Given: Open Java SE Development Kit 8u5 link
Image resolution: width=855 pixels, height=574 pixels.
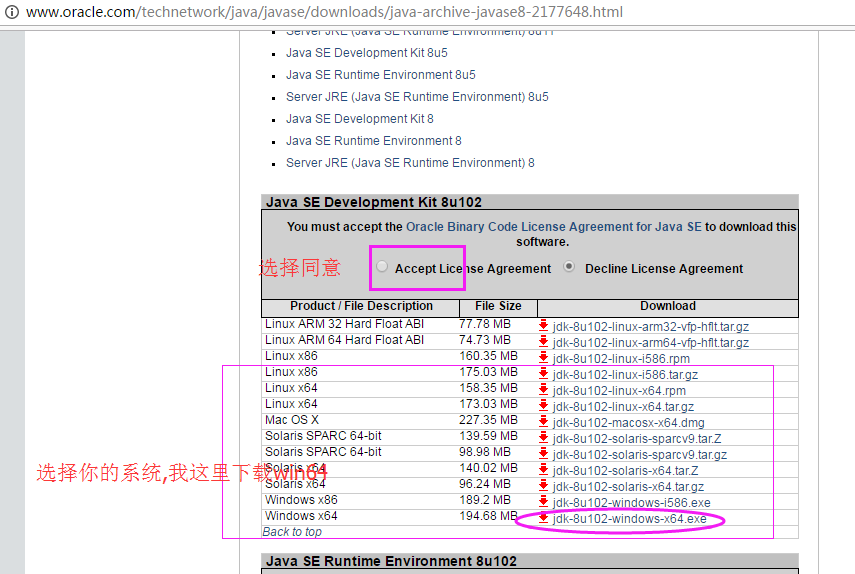Looking at the screenshot, I should click(x=366, y=53).
